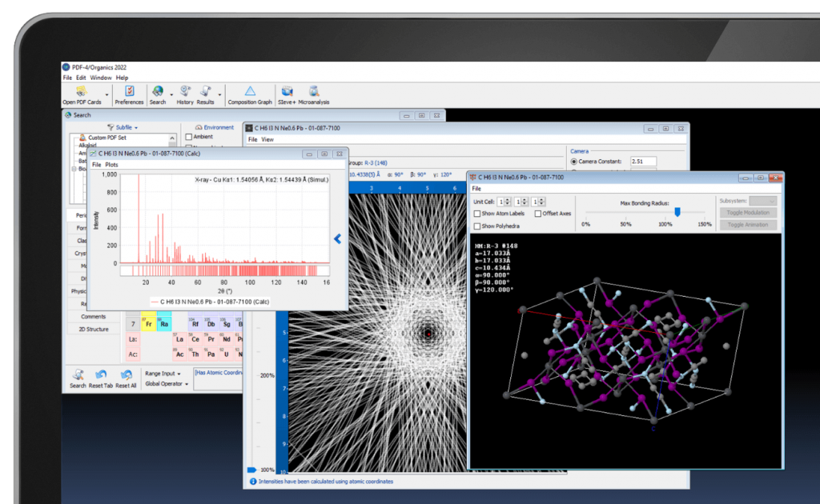This screenshot has height=504, width=820.
Task: Click the plot window title chart icon
Action: click(x=93, y=154)
